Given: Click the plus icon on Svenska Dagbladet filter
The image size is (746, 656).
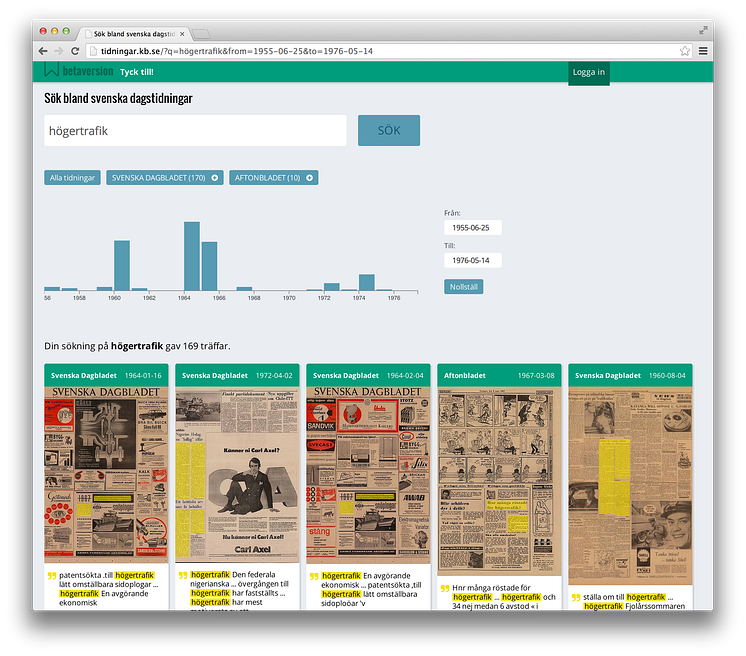Looking at the screenshot, I should (215, 178).
